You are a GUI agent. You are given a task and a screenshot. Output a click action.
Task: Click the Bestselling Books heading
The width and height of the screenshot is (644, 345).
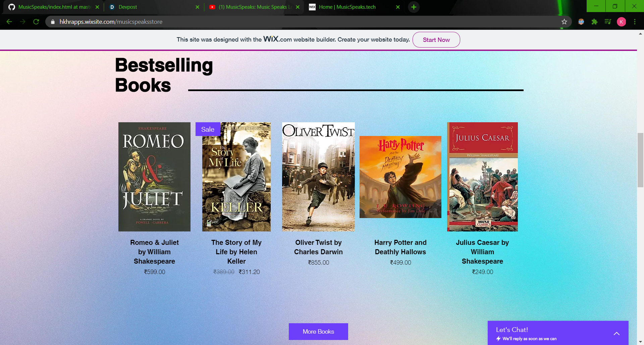click(x=164, y=75)
